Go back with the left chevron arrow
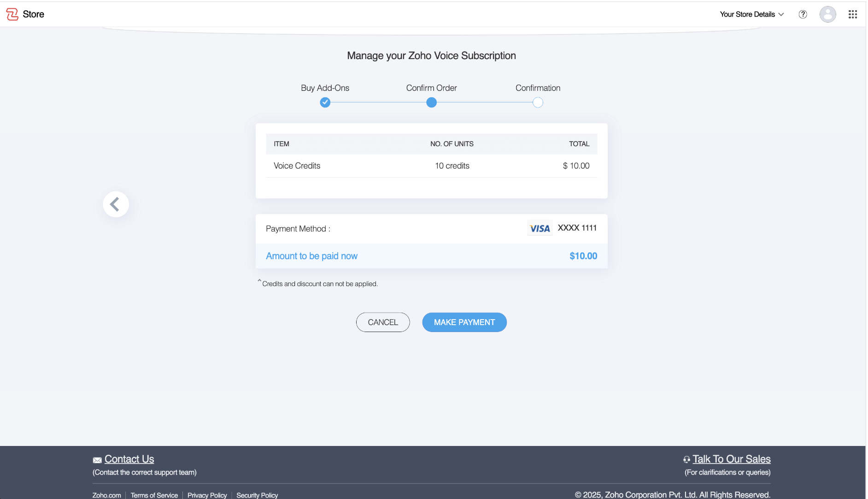The width and height of the screenshot is (868, 499). tap(116, 204)
